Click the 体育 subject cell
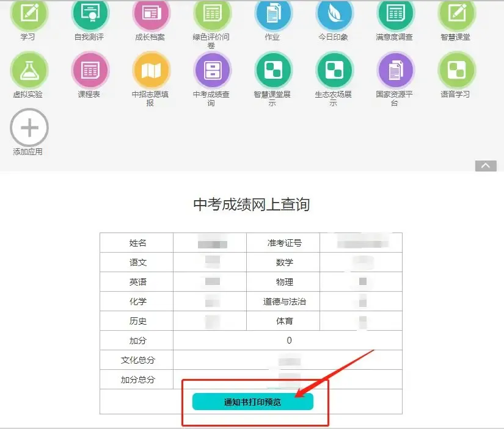 [x=283, y=321]
